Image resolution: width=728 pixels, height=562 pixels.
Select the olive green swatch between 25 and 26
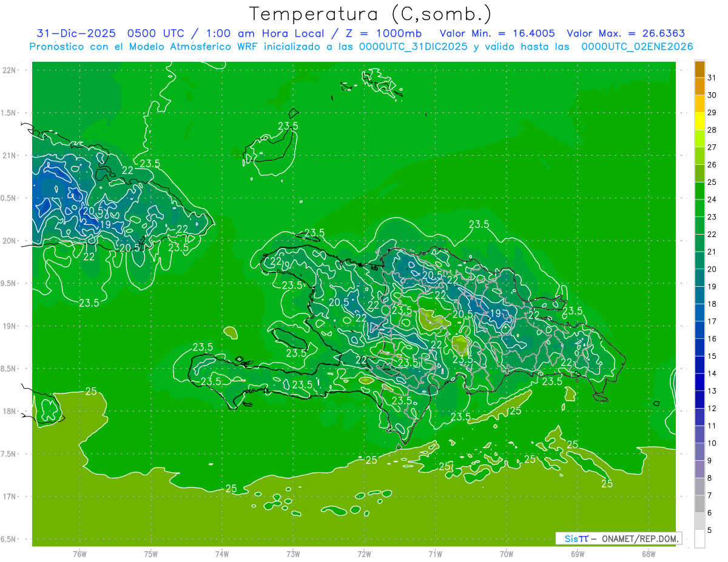(699, 173)
